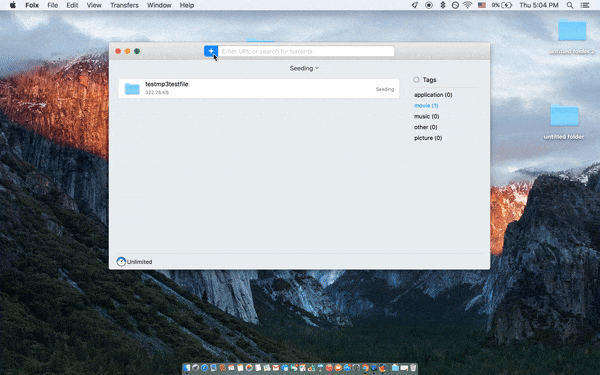
Task: Filter by the other (0) tag
Action: pyautogui.click(x=425, y=127)
